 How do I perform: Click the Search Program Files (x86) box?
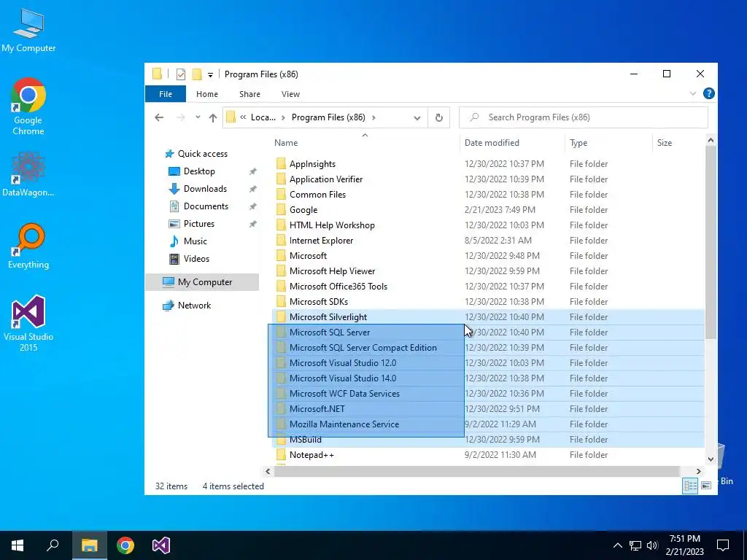(x=583, y=117)
